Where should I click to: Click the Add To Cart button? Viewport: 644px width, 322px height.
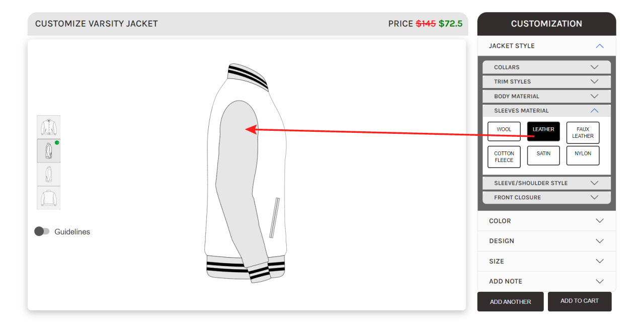[580, 301]
